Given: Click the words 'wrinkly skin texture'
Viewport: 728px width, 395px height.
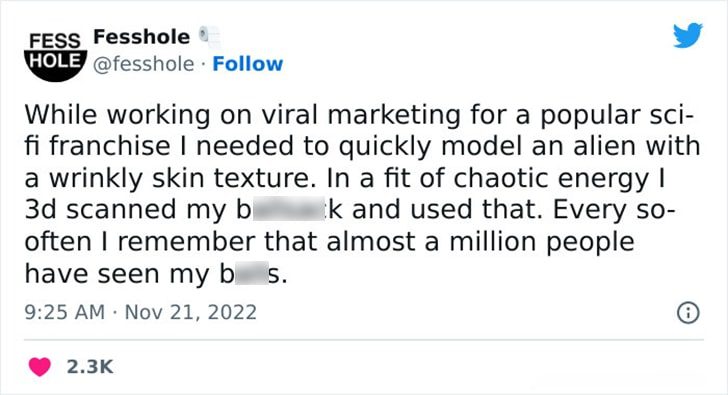Looking at the screenshot, I should click(x=180, y=179).
